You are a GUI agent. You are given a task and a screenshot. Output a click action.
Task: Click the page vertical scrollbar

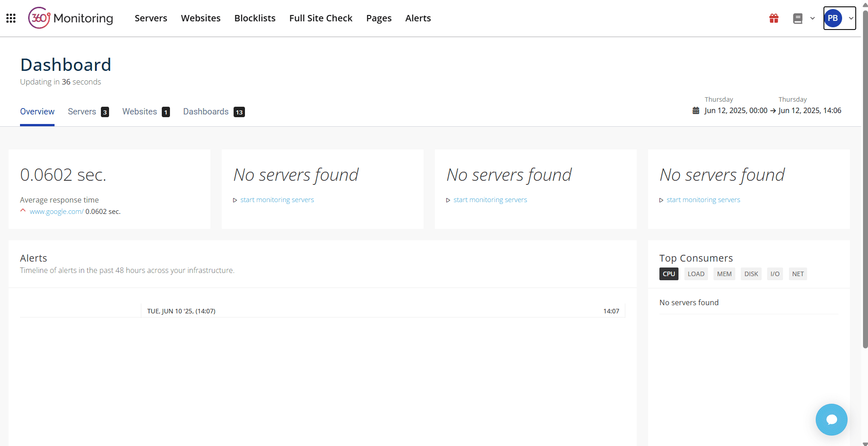865,179
